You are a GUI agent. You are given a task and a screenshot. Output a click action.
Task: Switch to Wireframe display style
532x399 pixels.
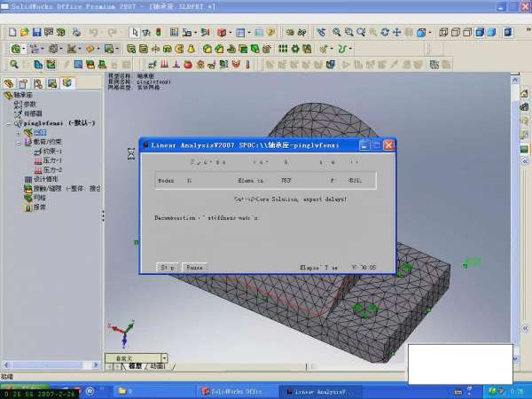coord(443,32)
